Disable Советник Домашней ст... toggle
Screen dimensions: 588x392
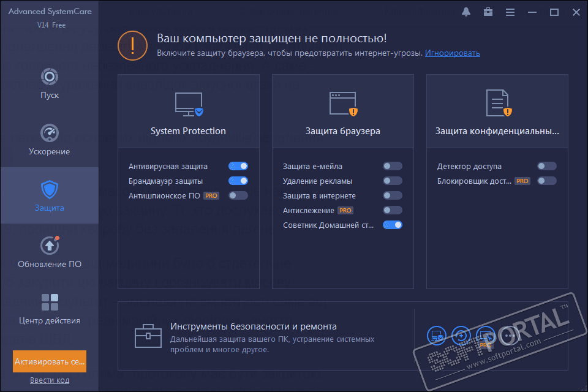[x=393, y=225]
